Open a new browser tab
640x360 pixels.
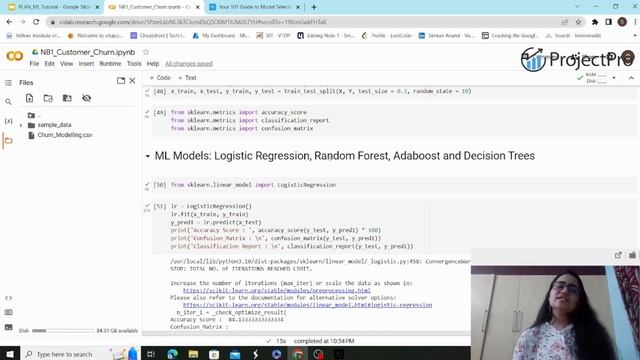coord(313,7)
